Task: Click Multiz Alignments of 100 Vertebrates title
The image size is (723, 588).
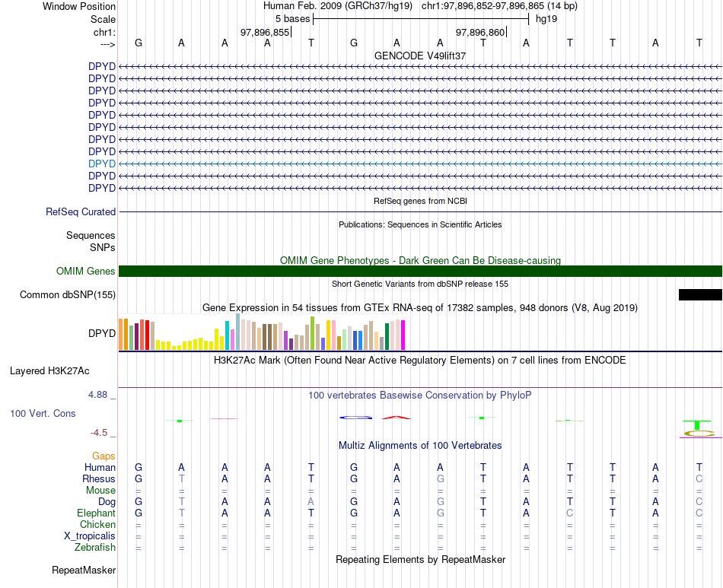Action: click(x=420, y=446)
